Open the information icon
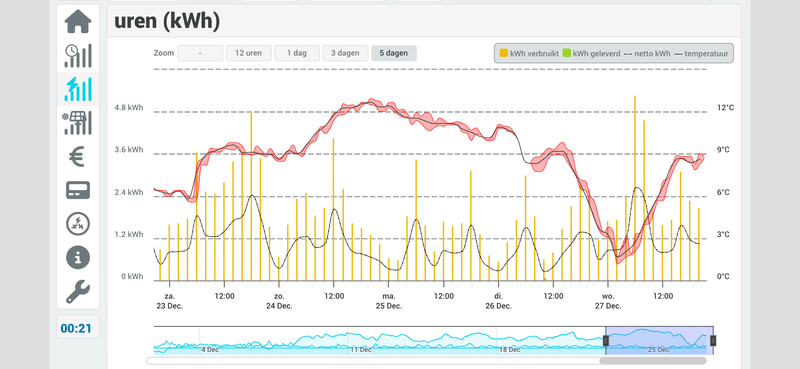 [x=78, y=257]
